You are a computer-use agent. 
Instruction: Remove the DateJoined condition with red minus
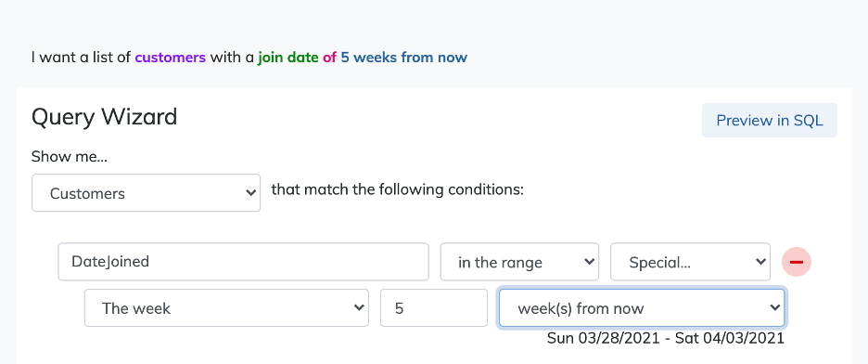pos(796,262)
